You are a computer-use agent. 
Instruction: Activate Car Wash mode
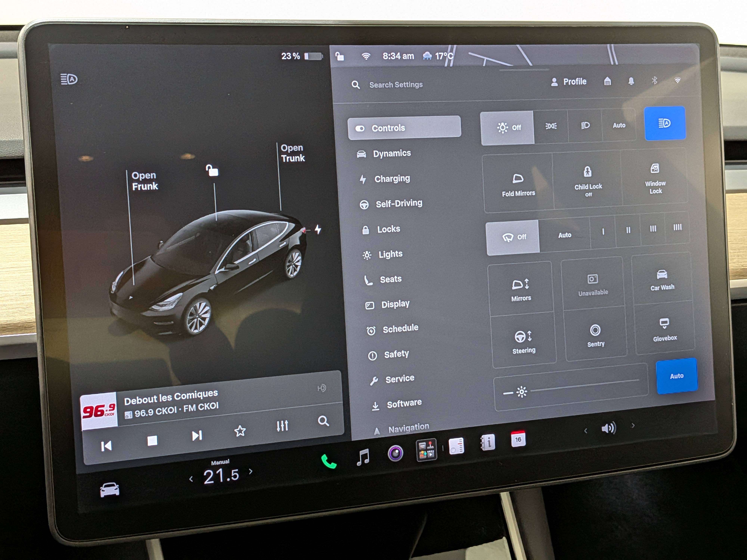(x=662, y=280)
